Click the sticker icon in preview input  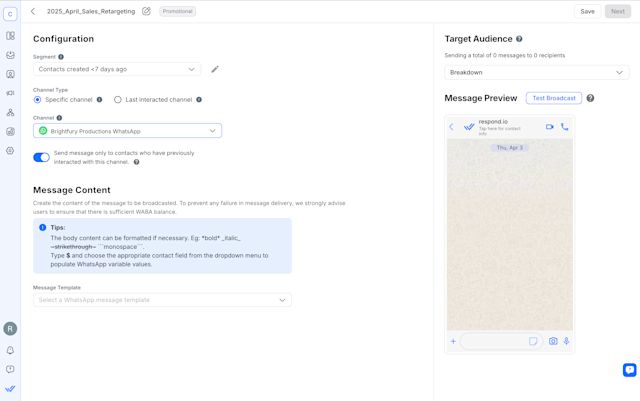click(533, 341)
